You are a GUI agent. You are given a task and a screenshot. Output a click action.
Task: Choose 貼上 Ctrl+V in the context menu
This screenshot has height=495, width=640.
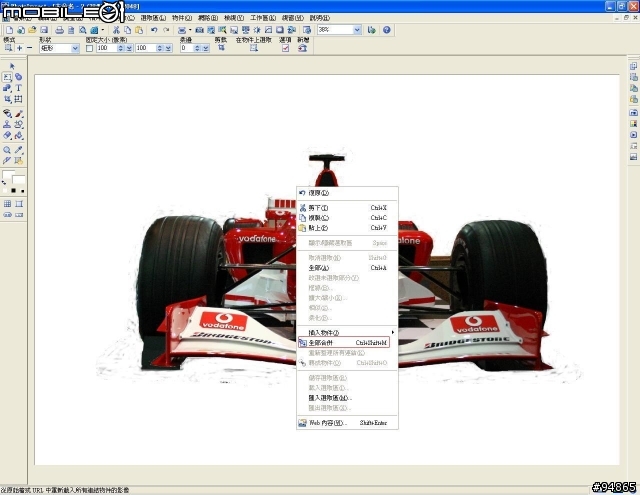click(347, 228)
